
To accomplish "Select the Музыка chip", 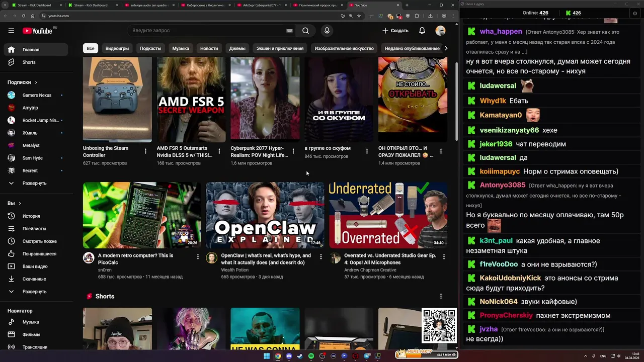I will click(x=181, y=48).
